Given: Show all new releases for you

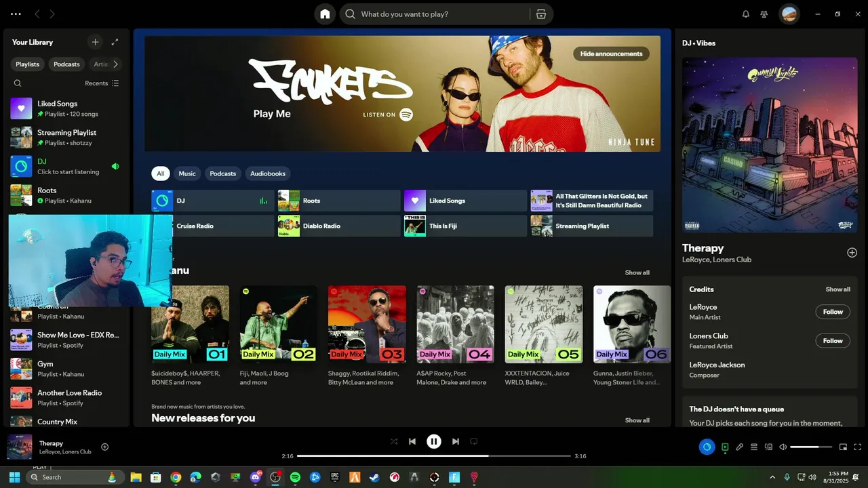Looking at the screenshot, I should click(637, 420).
